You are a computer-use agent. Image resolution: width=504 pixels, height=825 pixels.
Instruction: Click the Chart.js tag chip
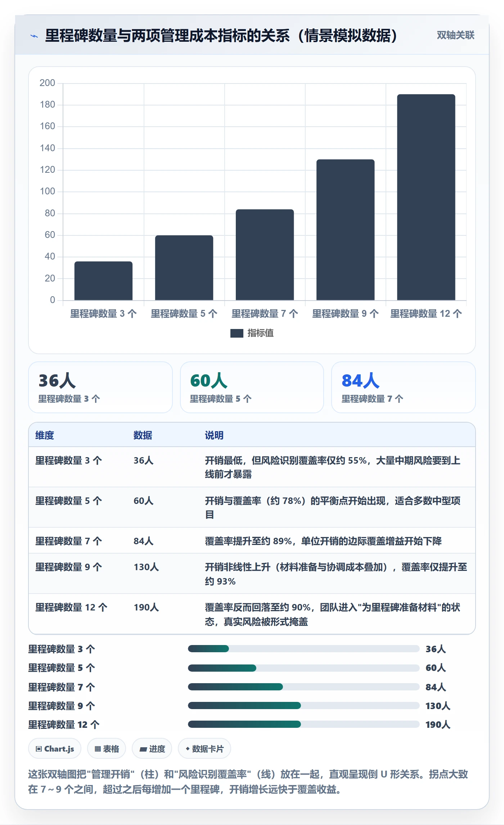55,749
